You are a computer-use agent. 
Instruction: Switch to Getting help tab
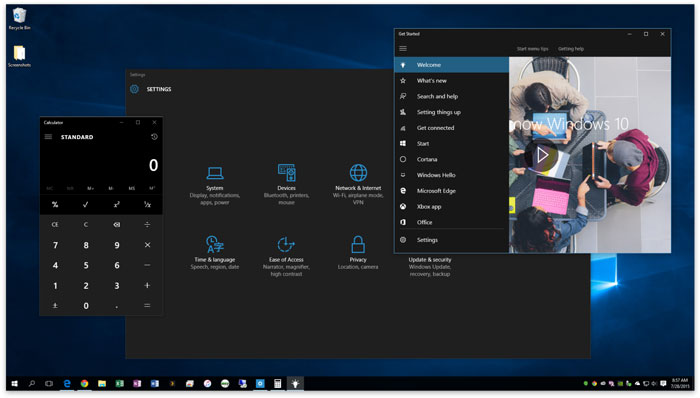click(x=571, y=49)
